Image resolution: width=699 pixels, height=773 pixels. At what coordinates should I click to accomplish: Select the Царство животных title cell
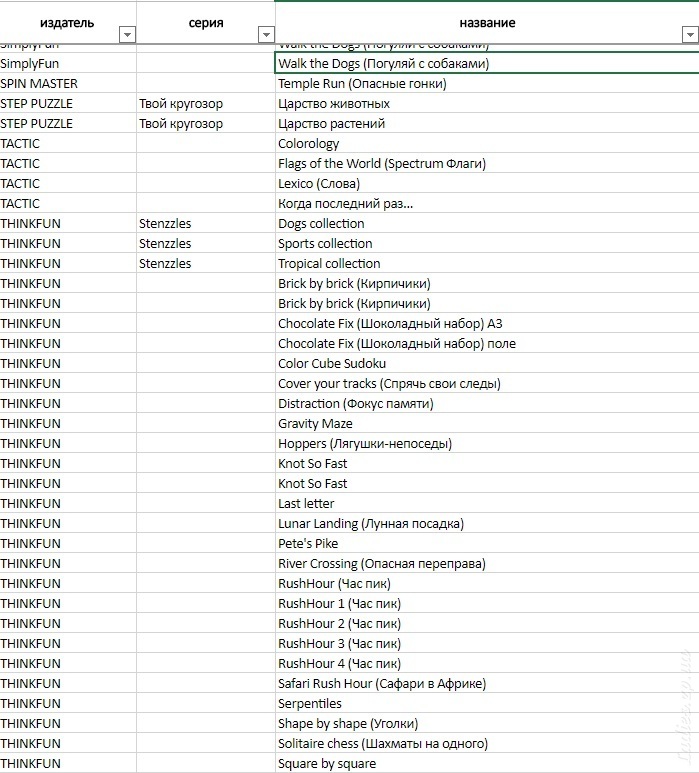pyautogui.click(x=487, y=104)
